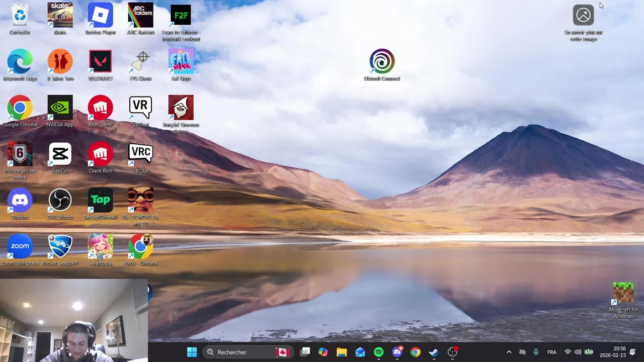644x362 pixels.
Task: Open the Ubisoft Connect desktop icon
Action: click(382, 65)
